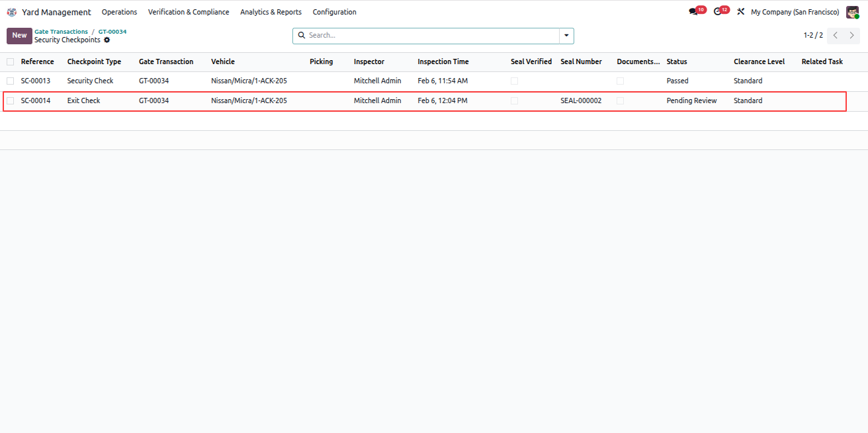Open the Analytics & Reports menu
The height and width of the screenshot is (433, 868).
271,12
